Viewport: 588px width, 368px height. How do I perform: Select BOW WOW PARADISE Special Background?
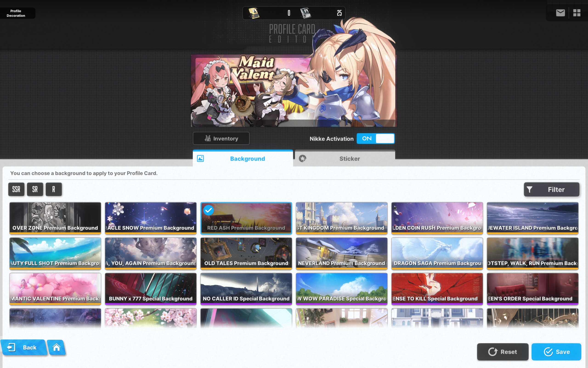coord(342,289)
